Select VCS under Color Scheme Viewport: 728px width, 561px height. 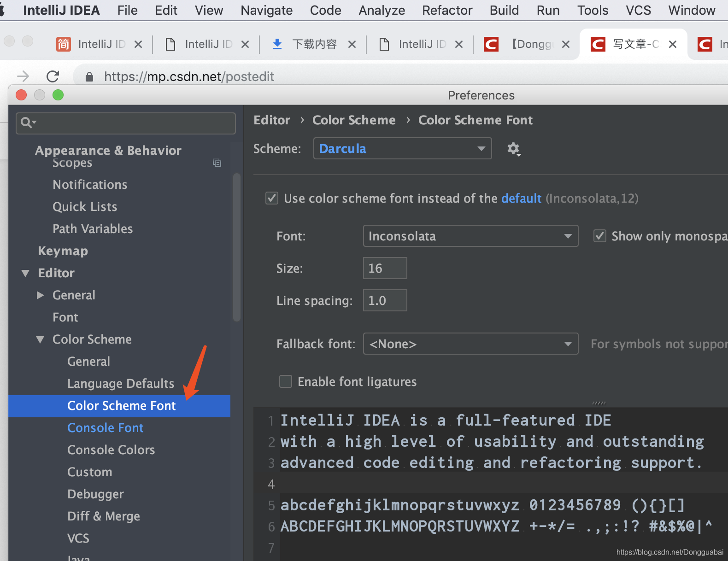coord(78,538)
